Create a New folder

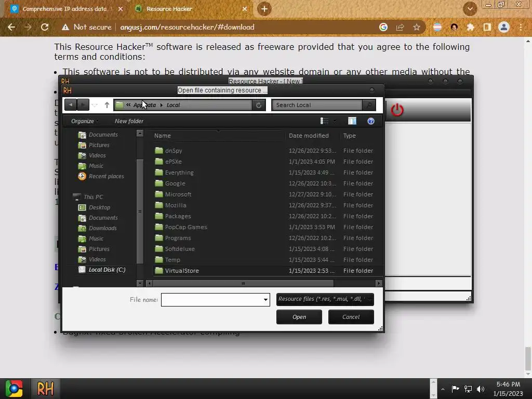click(129, 121)
